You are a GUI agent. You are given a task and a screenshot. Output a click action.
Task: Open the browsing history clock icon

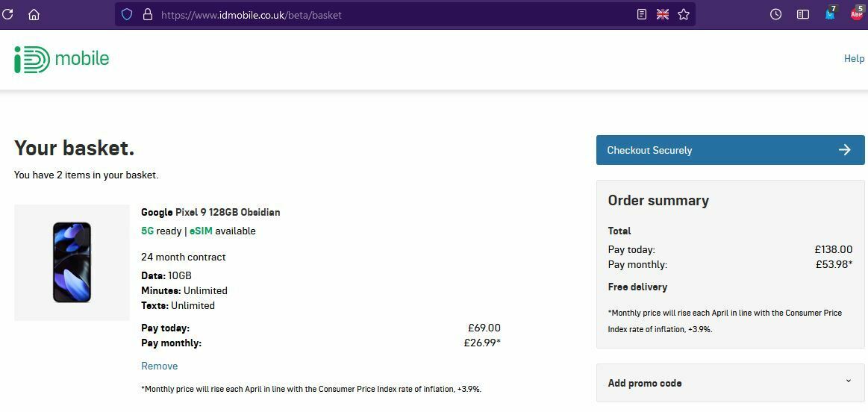775,14
